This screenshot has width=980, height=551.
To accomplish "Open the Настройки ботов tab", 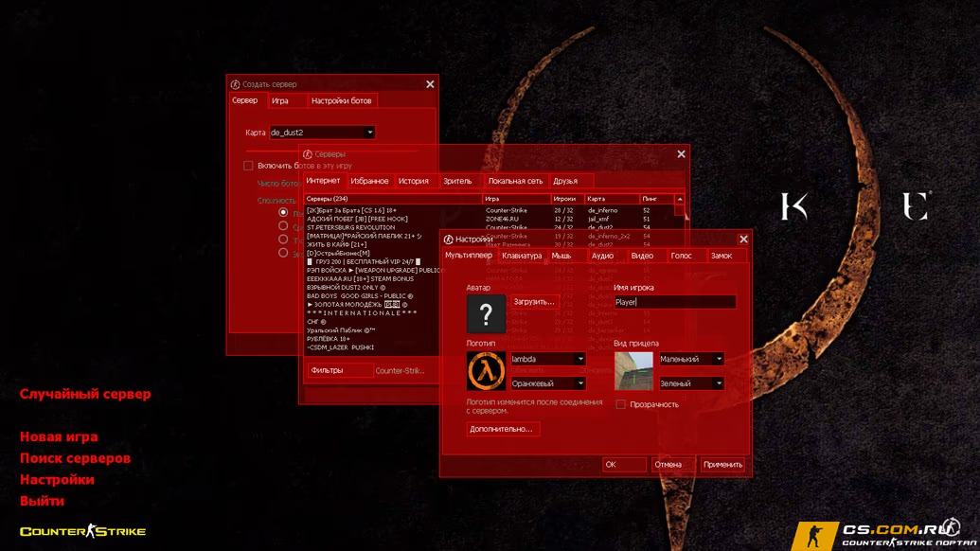I will click(341, 100).
